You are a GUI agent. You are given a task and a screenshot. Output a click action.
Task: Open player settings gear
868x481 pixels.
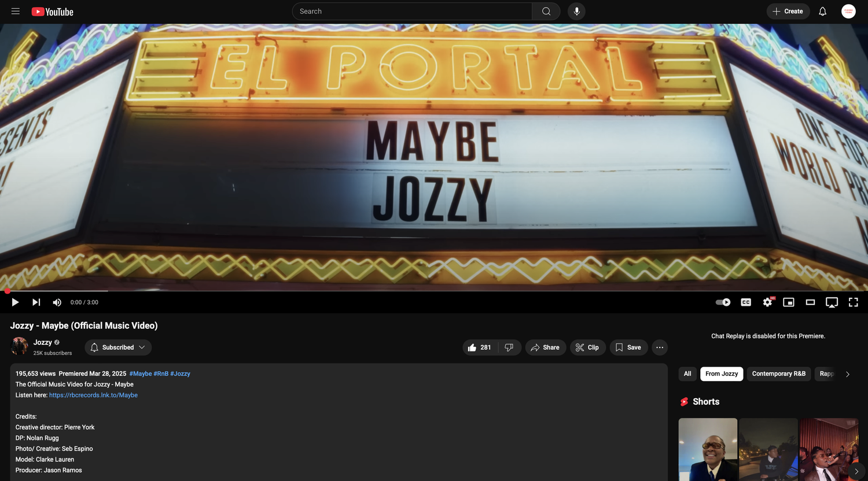(x=767, y=302)
